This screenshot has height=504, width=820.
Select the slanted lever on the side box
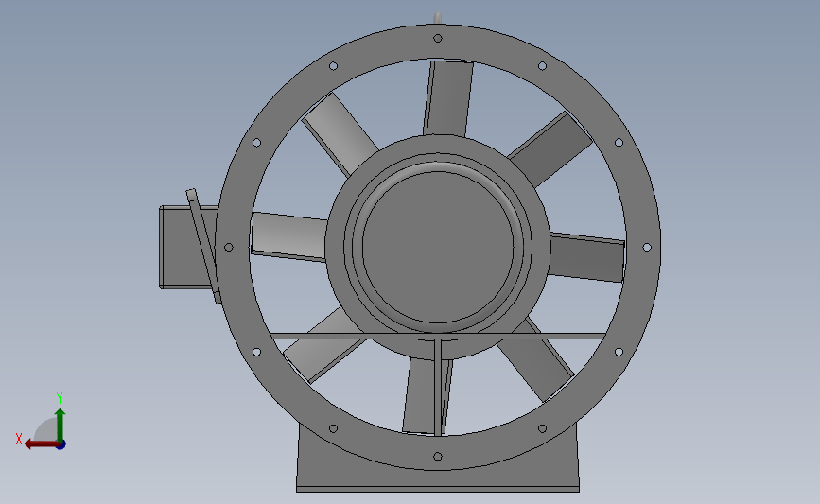(203, 246)
